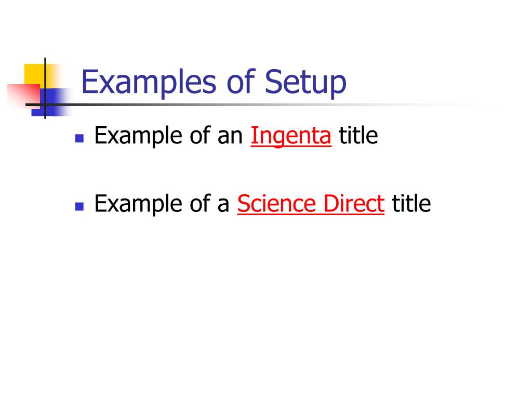This screenshot has width=532, height=399.
Task: Click the word "Example" in the second bullet
Action: point(138,204)
